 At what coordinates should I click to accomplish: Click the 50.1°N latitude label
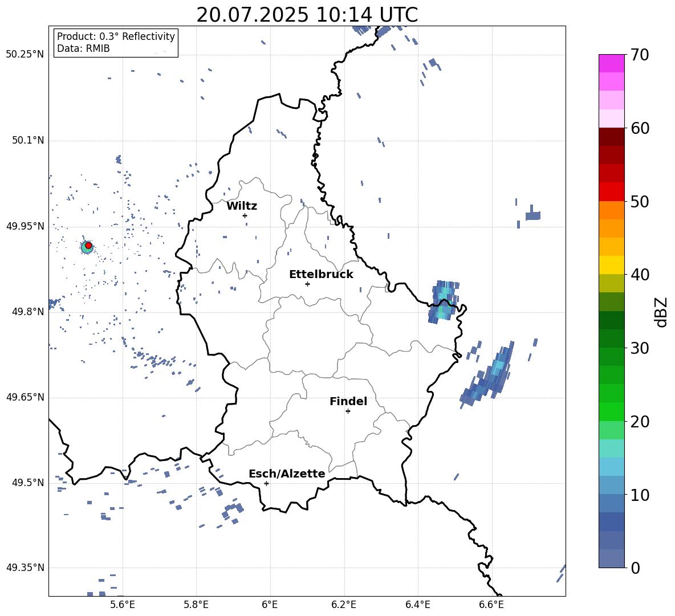point(27,141)
